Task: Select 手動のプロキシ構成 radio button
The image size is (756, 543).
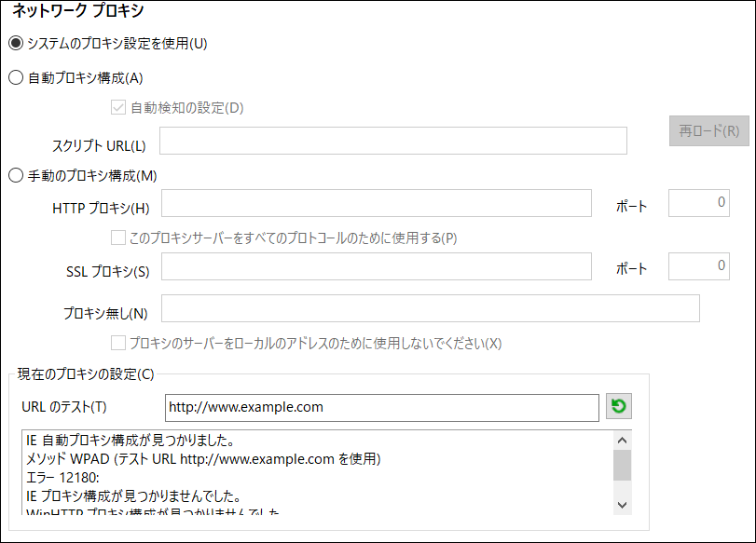Action: (x=15, y=174)
